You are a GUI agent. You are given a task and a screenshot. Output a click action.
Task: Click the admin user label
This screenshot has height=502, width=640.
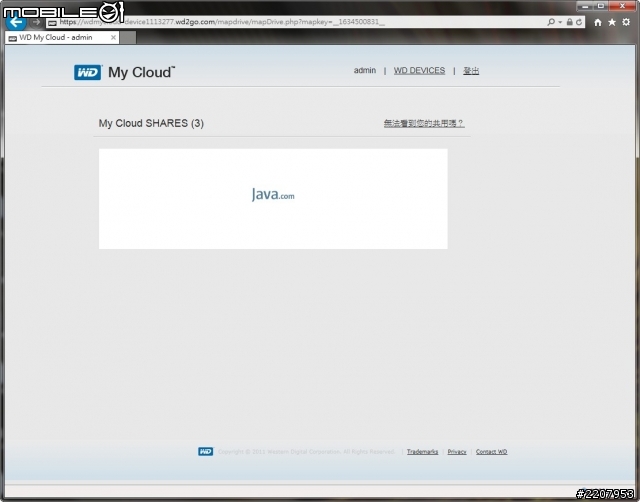pyautogui.click(x=364, y=71)
